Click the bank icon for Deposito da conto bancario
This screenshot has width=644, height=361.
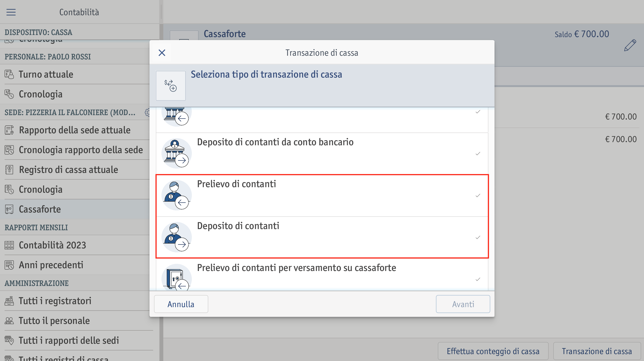[176, 153]
